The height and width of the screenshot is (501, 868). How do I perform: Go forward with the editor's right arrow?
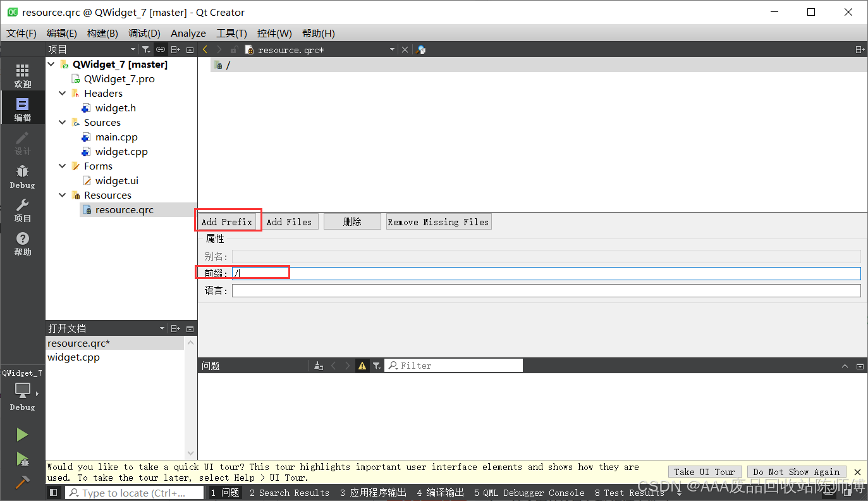(x=219, y=49)
